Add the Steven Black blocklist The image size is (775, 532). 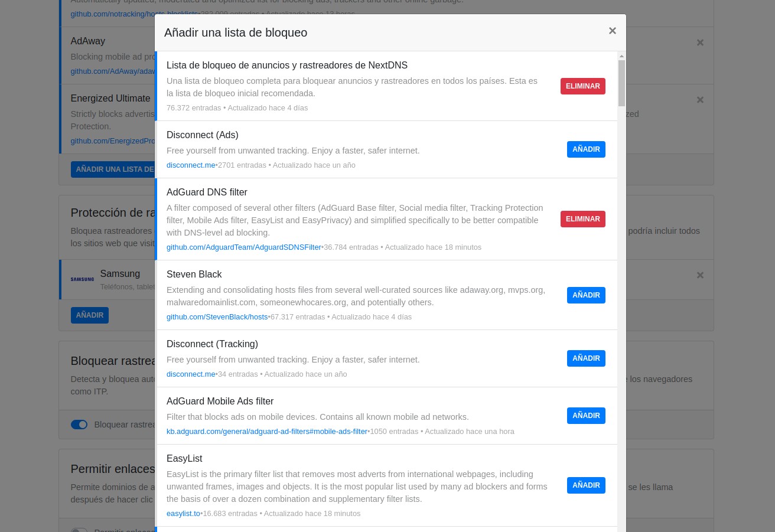(586, 295)
